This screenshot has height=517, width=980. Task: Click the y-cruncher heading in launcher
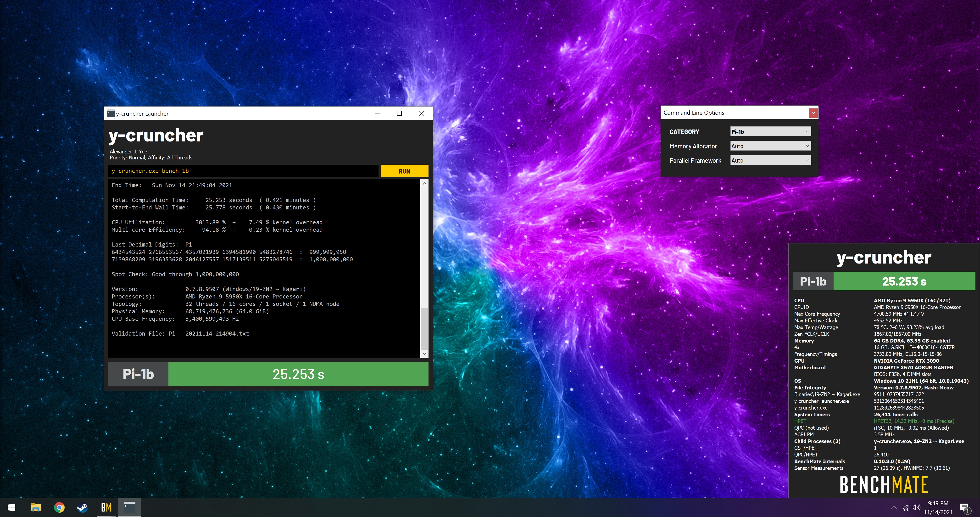click(x=156, y=136)
